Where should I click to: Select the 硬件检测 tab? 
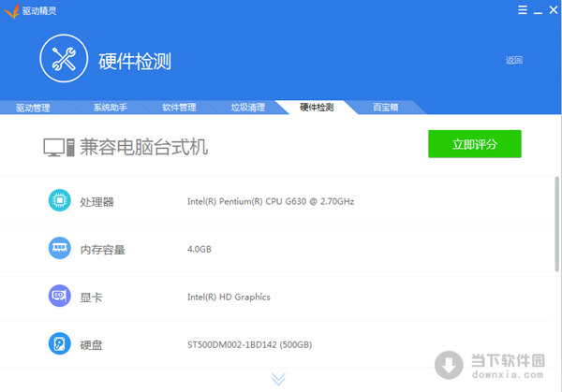pos(317,107)
